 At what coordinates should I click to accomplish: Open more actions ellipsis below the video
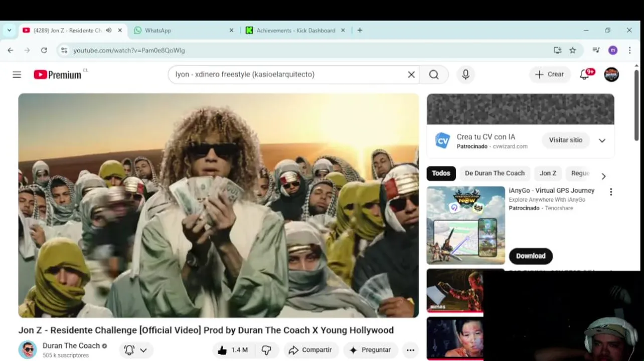(x=410, y=350)
